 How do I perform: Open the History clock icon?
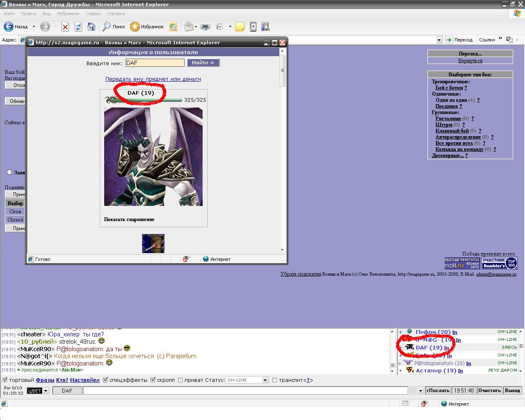[173, 27]
